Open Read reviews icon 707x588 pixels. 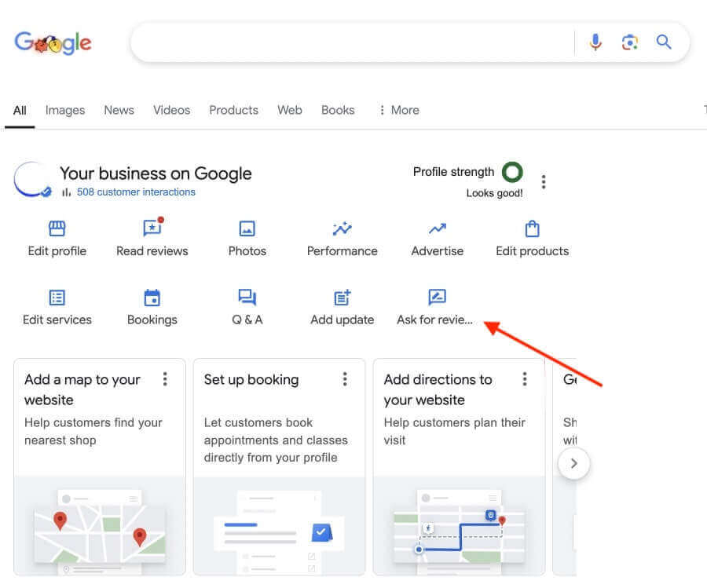tap(152, 228)
